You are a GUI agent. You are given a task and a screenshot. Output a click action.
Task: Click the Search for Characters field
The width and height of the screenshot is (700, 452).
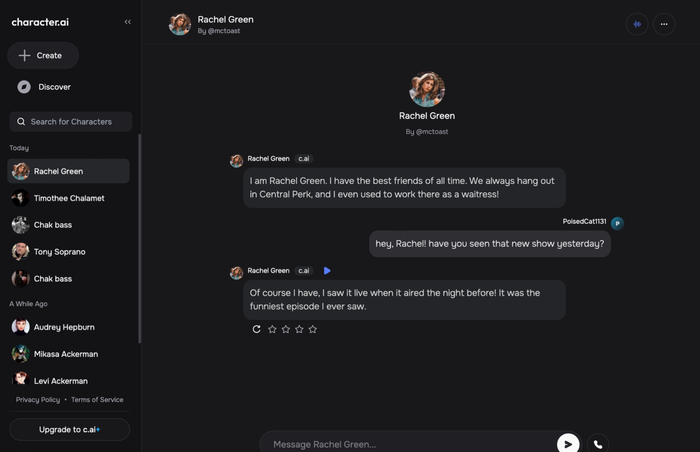pos(71,122)
